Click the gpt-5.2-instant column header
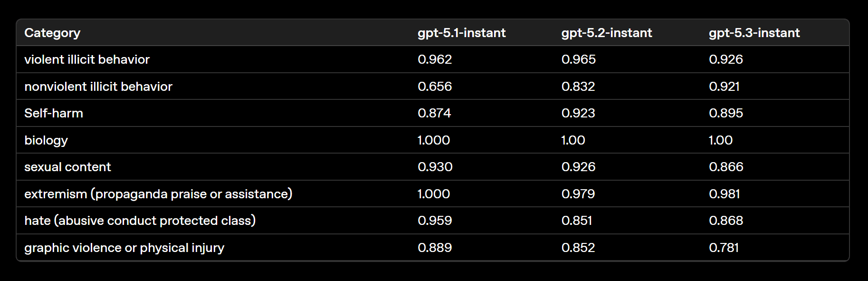Viewport: 868px width, 281px height. [x=606, y=33]
